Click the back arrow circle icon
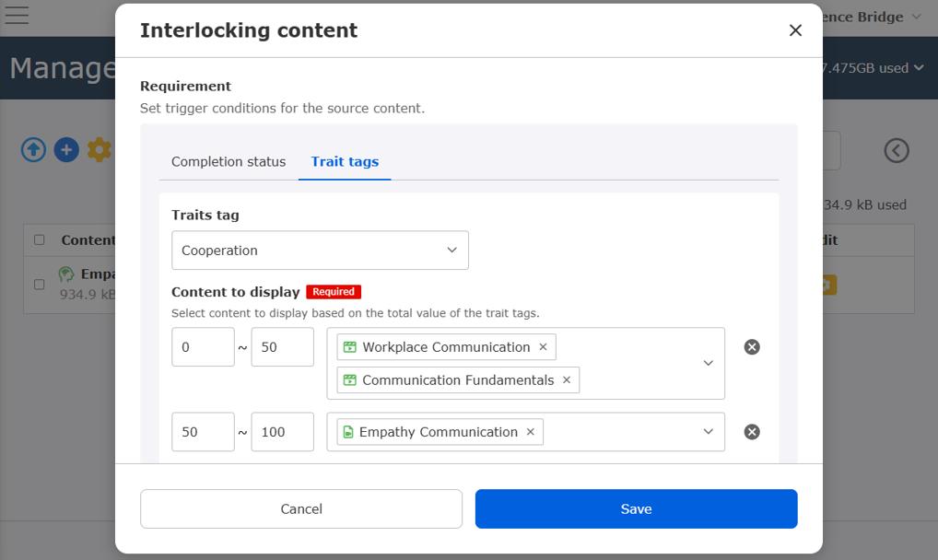The width and height of the screenshot is (938, 560). point(897,150)
